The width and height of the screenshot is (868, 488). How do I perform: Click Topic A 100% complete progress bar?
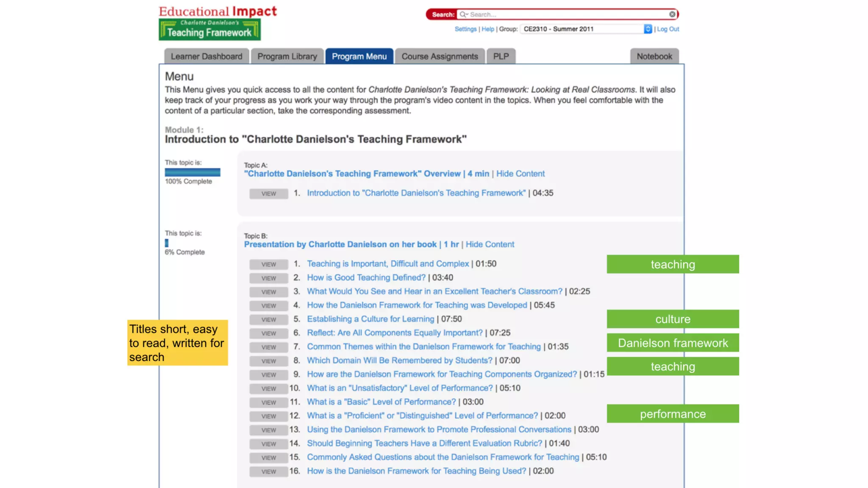click(192, 172)
